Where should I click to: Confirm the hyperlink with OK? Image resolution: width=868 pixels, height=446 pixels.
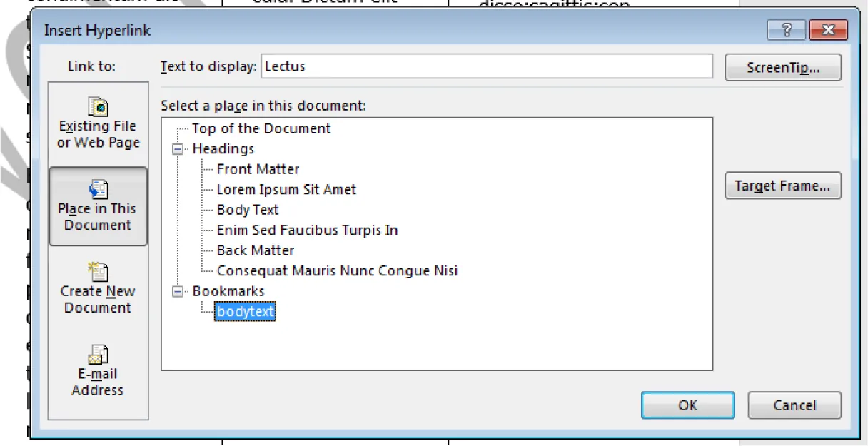point(687,405)
